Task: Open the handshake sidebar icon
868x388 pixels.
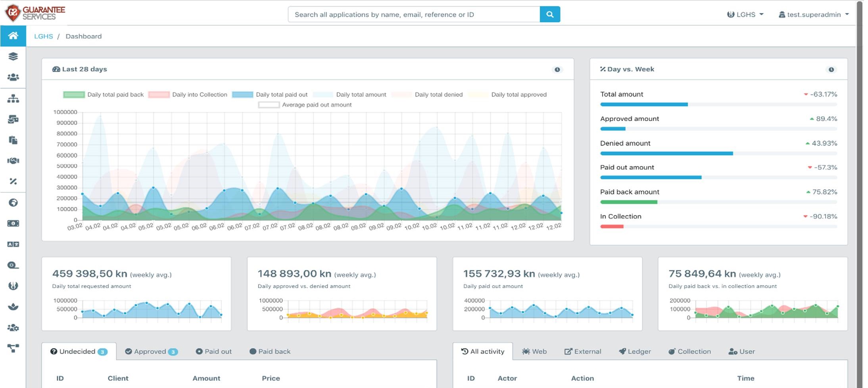Action: click(13, 161)
